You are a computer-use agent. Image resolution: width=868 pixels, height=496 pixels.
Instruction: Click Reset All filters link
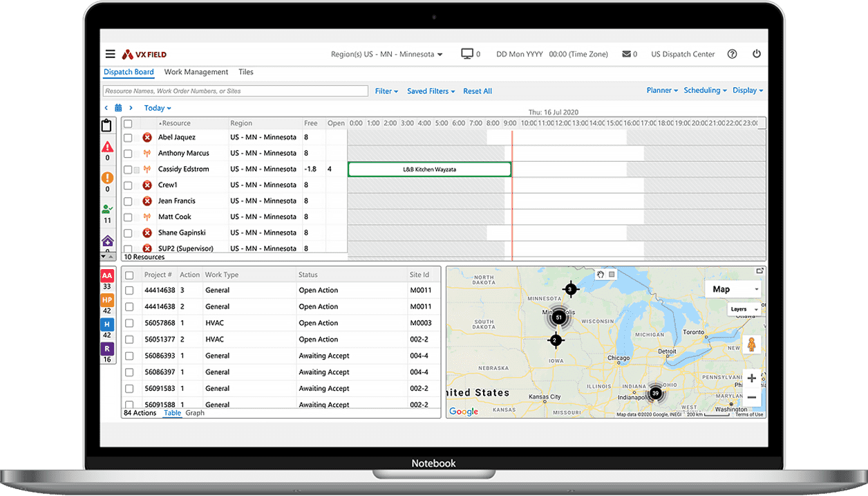coord(478,91)
